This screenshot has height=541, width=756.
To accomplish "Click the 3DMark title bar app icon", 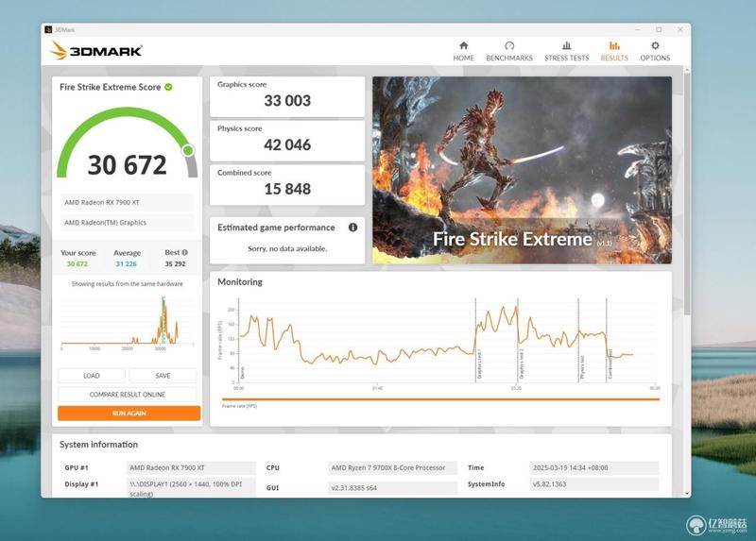I will pyautogui.click(x=48, y=30).
